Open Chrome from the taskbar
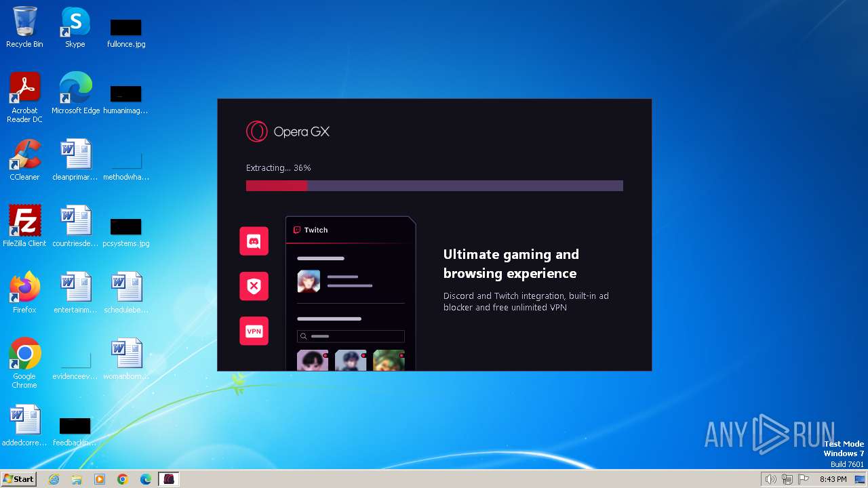 (x=123, y=479)
